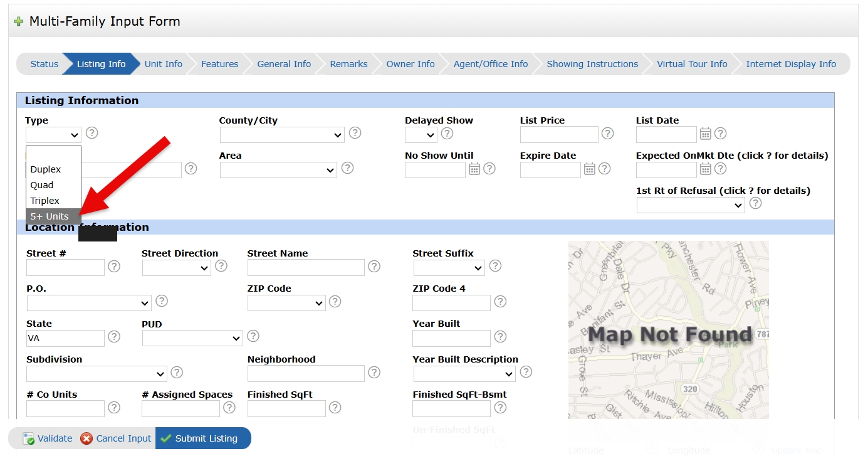Image resolution: width=868 pixels, height=456 pixels.
Task: Click help icon next to Year Built
Action: coord(500,337)
